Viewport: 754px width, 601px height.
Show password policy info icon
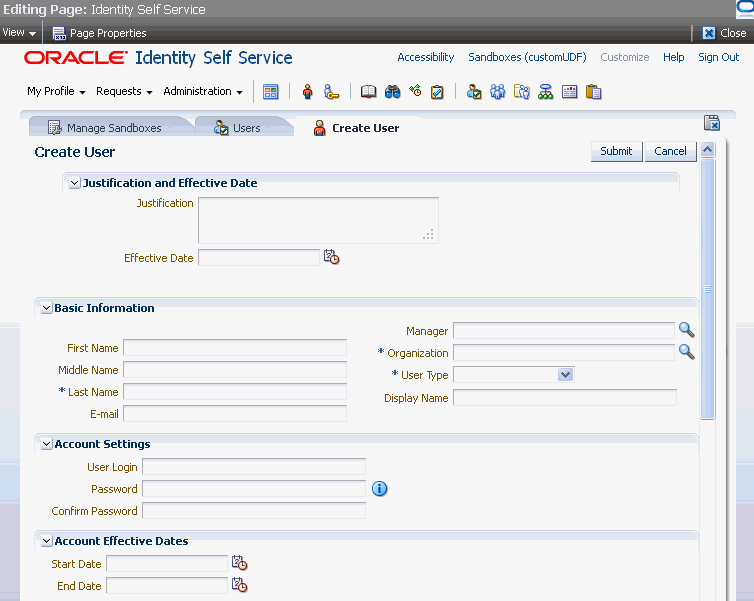tap(379, 488)
